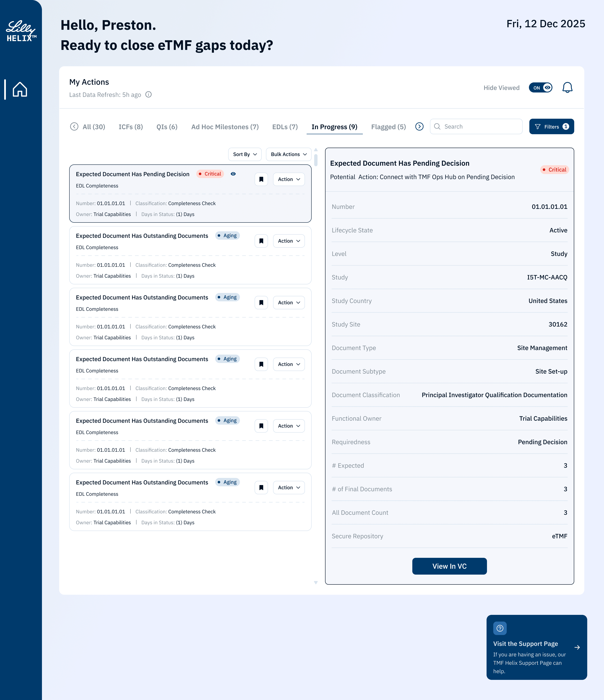Screen dimensions: 604x700
Task: Open the Sort By dropdown
Action: point(245,154)
